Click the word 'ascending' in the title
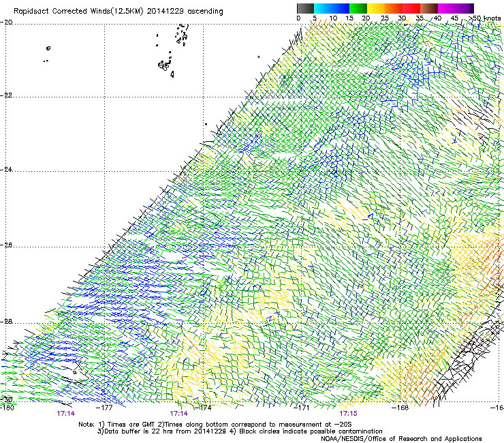504x443 pixels. pyautogui.click(x=205, y=12)
